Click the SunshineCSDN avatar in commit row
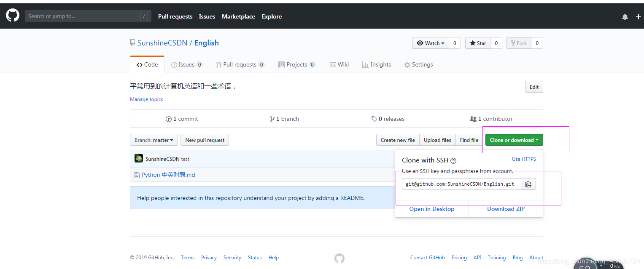644x269 pixels. pos(139,158)
